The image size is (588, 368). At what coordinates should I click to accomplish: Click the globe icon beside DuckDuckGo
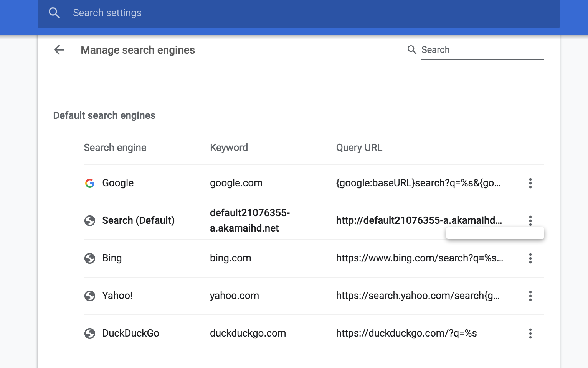[x=90, y=333]
